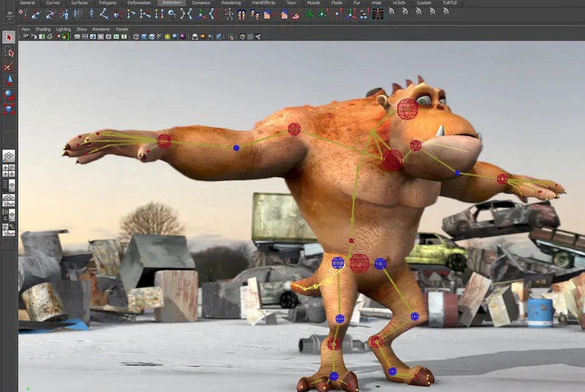The image size is (585, 392).
Task: Choose the Lasso select tool
Action: click(8, 53)
